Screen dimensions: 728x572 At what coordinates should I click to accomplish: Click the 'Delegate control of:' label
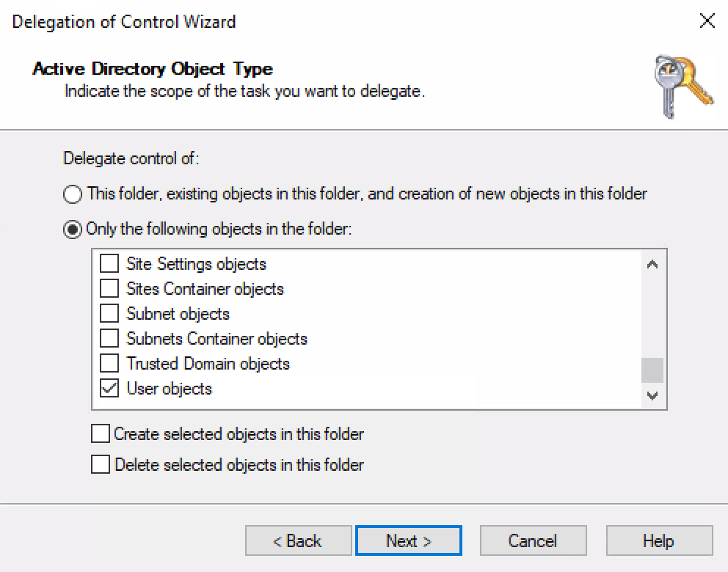click(131, 158)
